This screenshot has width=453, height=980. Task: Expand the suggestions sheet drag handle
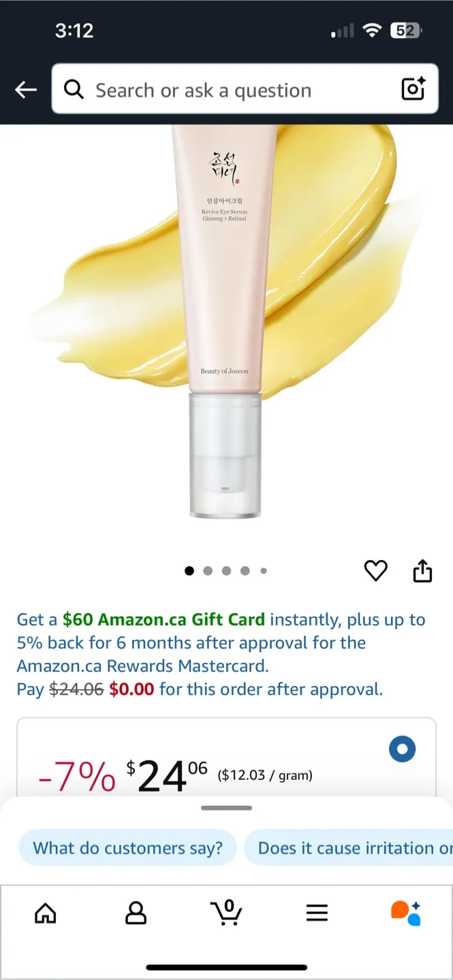(227, 808)
